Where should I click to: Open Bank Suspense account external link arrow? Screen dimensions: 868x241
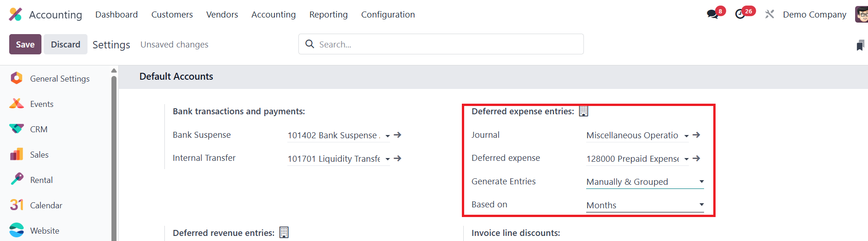click(398, 135)
